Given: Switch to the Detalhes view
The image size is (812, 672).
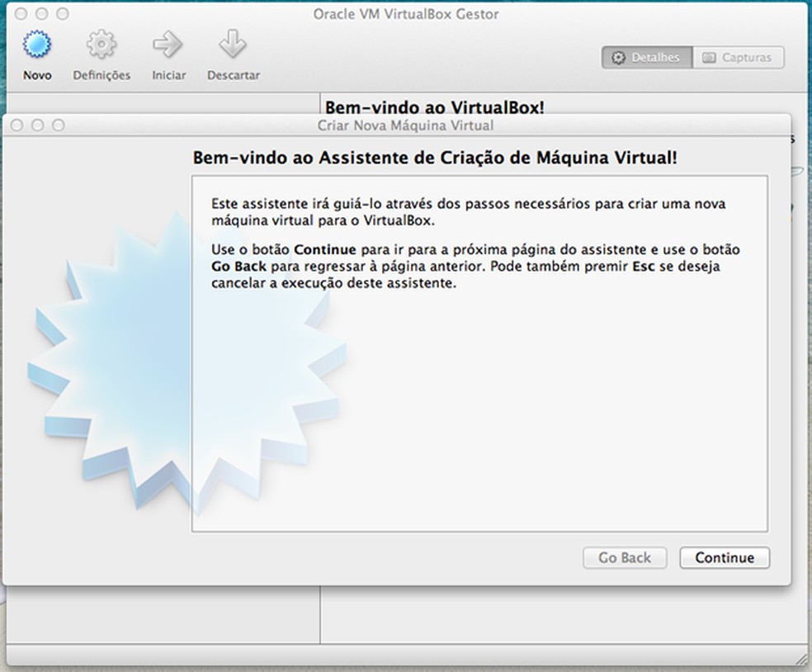Looking at the screenshot, I should pyautogui.click(x=645, y=58).
